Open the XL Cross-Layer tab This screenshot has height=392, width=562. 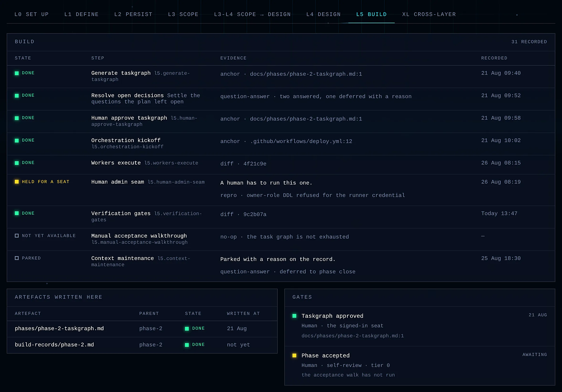[x=429, y=14]
